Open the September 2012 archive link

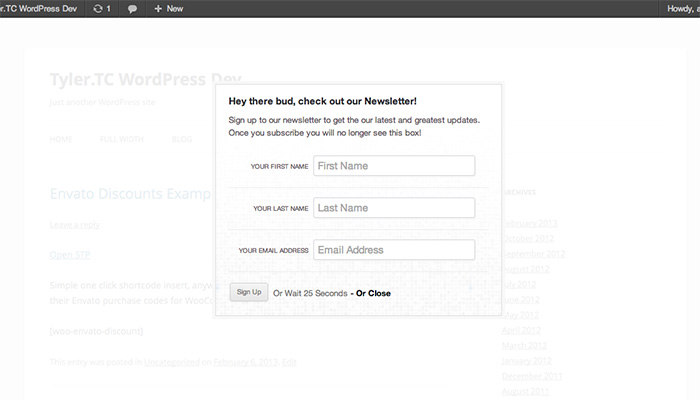pos(533,254)
